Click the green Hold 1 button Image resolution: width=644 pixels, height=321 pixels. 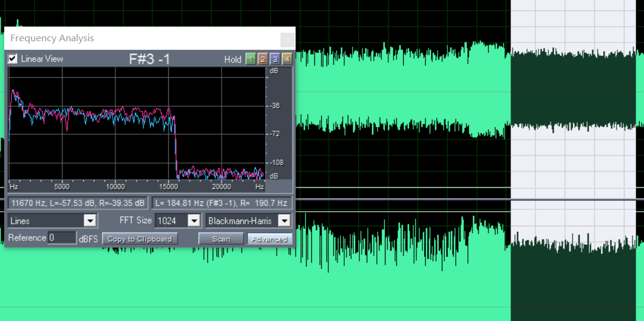[250, 59]
